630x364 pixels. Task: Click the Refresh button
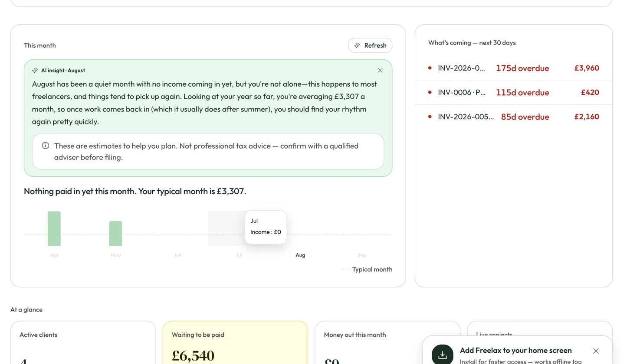click(370, 45)
